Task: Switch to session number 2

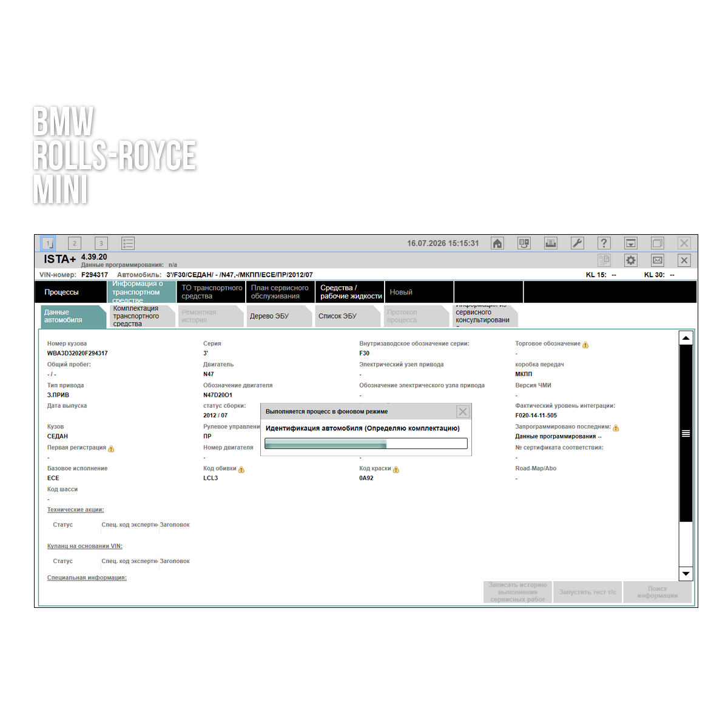Action: [x=75, y=243]
